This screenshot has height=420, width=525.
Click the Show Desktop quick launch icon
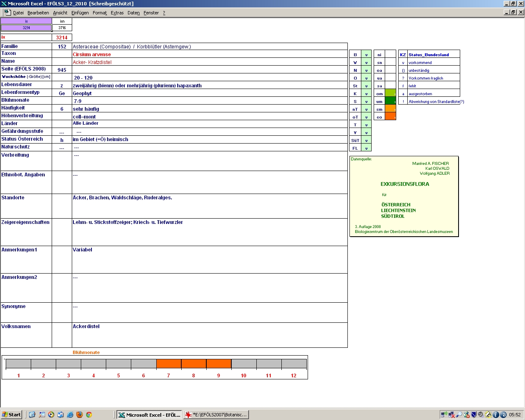(x=42, y=415)
